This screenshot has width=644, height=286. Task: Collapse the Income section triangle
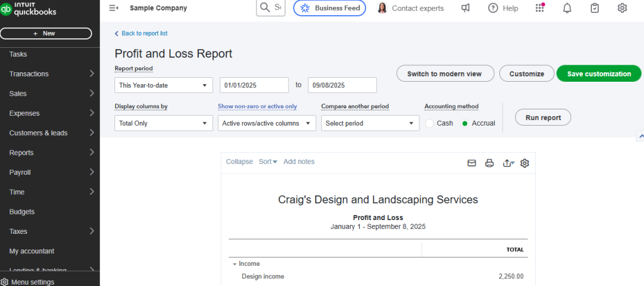pos(234,264)
